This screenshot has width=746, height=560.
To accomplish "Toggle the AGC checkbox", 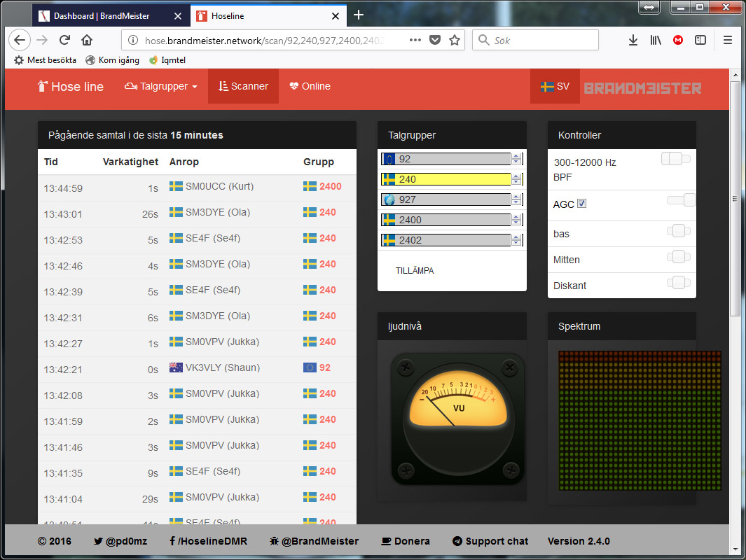I will coord(581,204).
